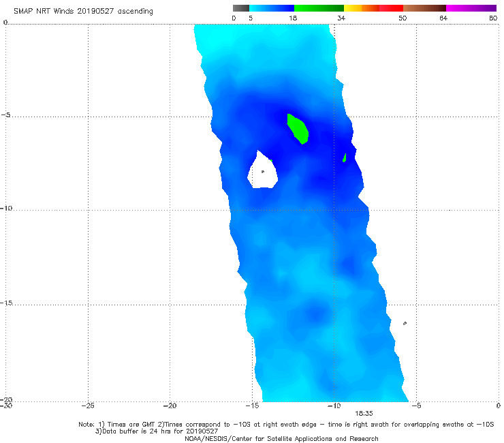This screenshot has height=443, width=504.
Task: Click the color bar label '34'
Action: click(341, 18)
